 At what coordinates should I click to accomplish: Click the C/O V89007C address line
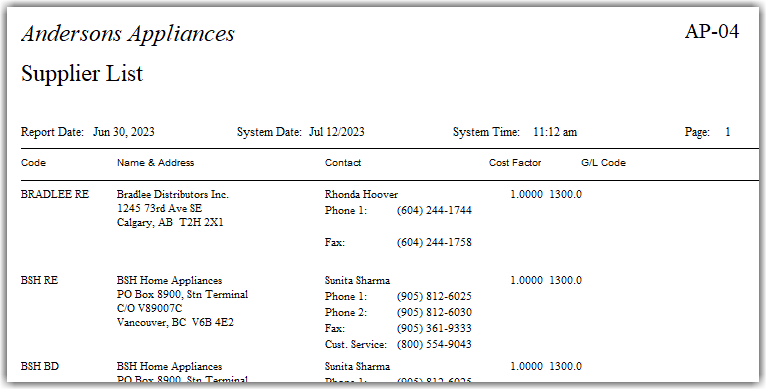pos(149,308)
